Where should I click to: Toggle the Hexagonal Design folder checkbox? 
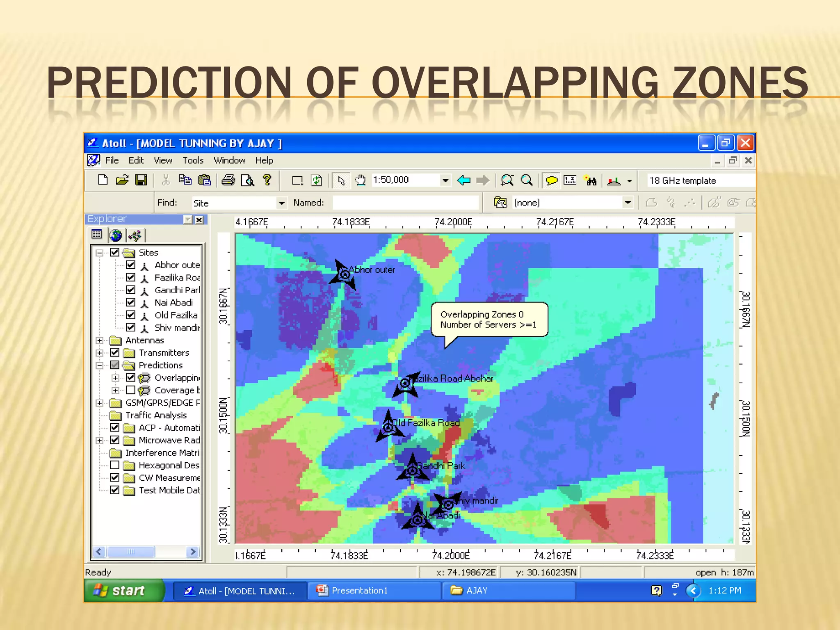[115, 465]
